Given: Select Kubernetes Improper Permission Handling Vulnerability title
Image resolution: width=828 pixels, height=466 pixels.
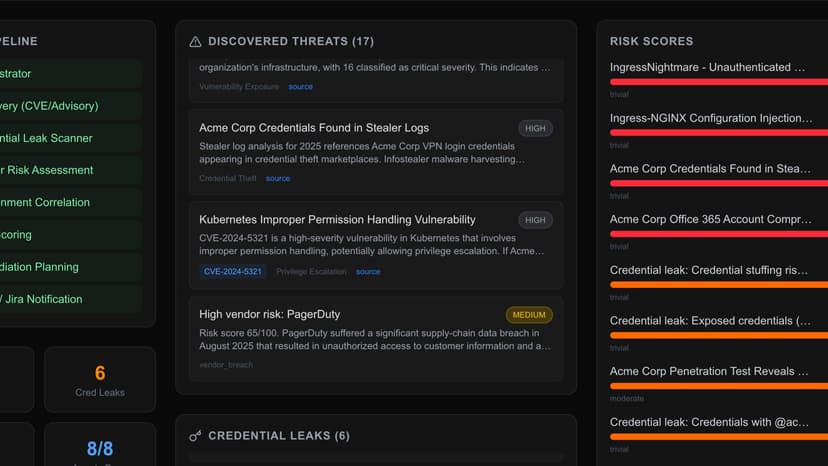Looking at the screenshot, I should (337, 219).
